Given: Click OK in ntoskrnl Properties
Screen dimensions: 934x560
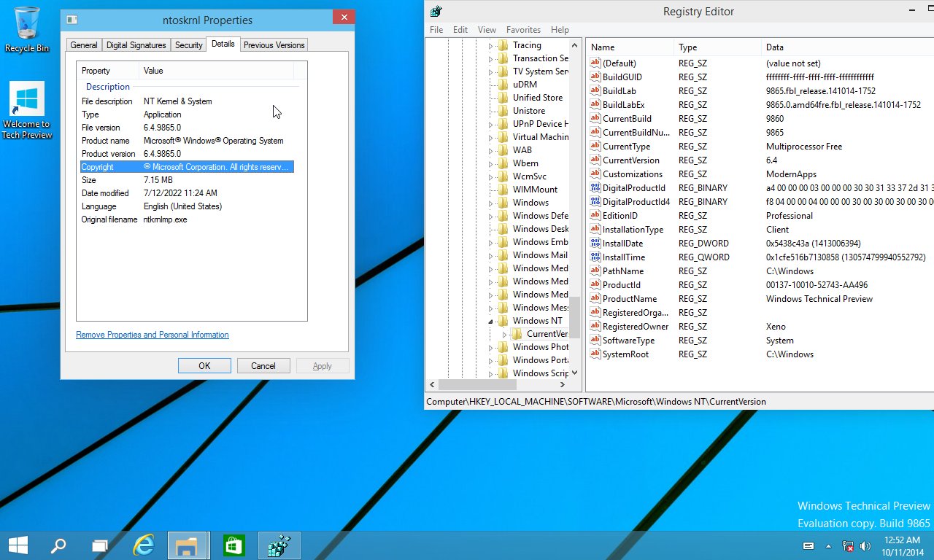Looking at the screenshot, I should tap(204, 366).
